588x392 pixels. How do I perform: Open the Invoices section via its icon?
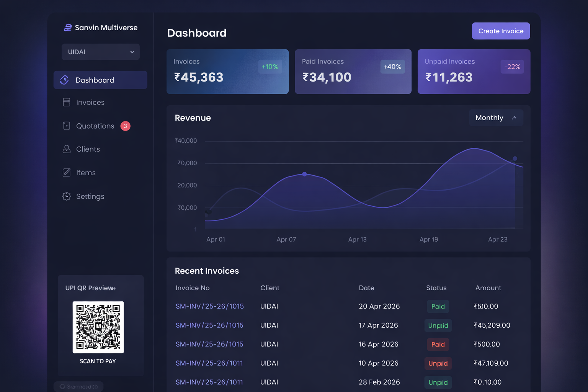tap(66, 102)
